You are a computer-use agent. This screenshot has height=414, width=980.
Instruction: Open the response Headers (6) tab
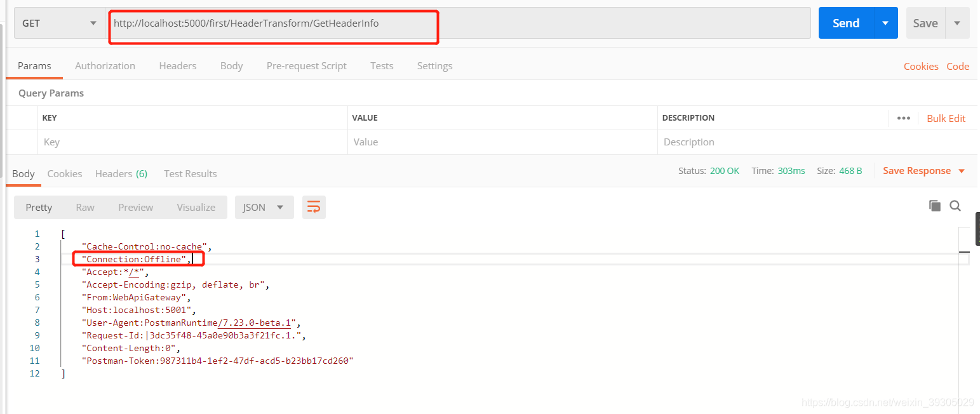[121, 174]
